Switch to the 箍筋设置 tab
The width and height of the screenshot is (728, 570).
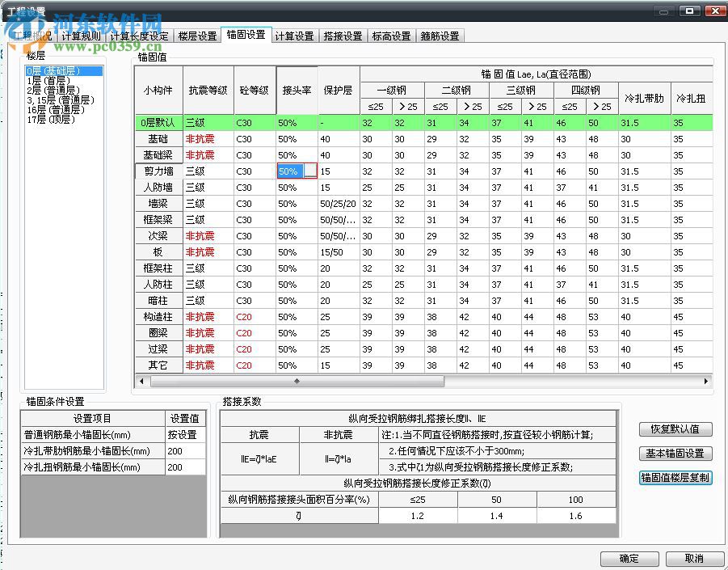[440, 36]
